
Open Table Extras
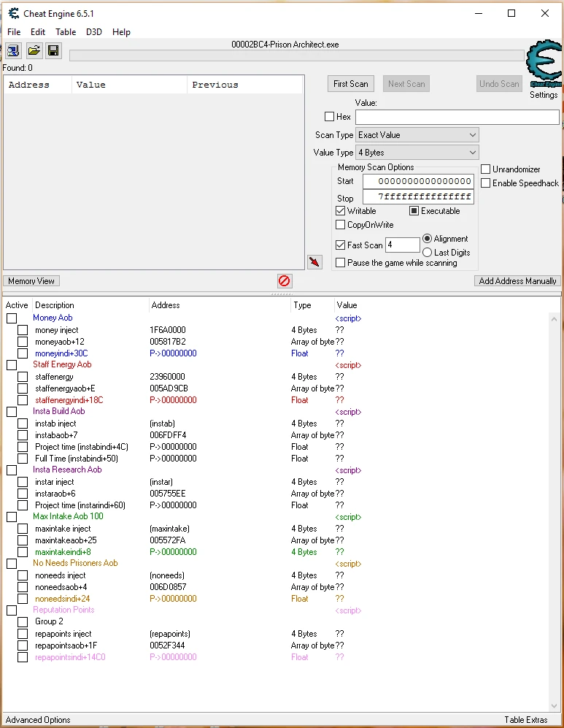point(526,720)
